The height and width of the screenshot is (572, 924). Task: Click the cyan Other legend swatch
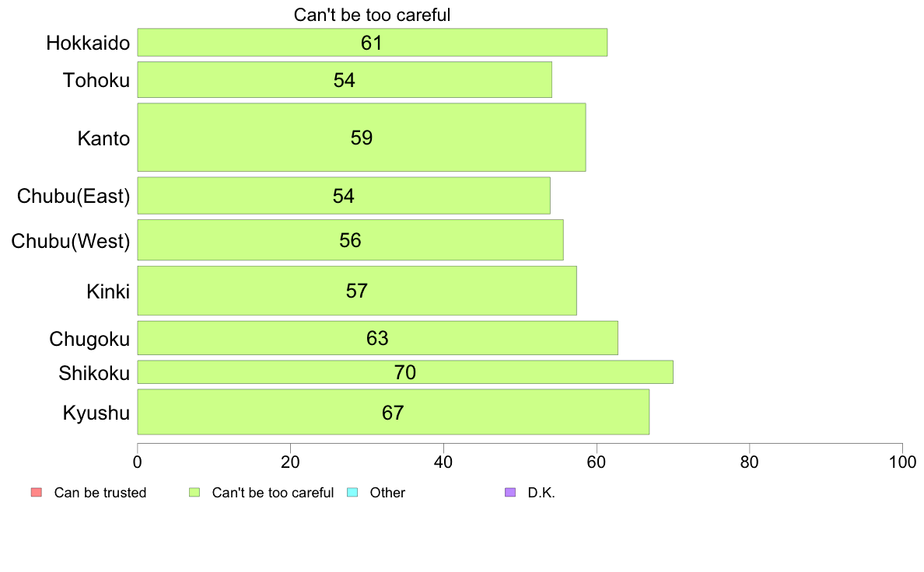[x=352, y=493]
